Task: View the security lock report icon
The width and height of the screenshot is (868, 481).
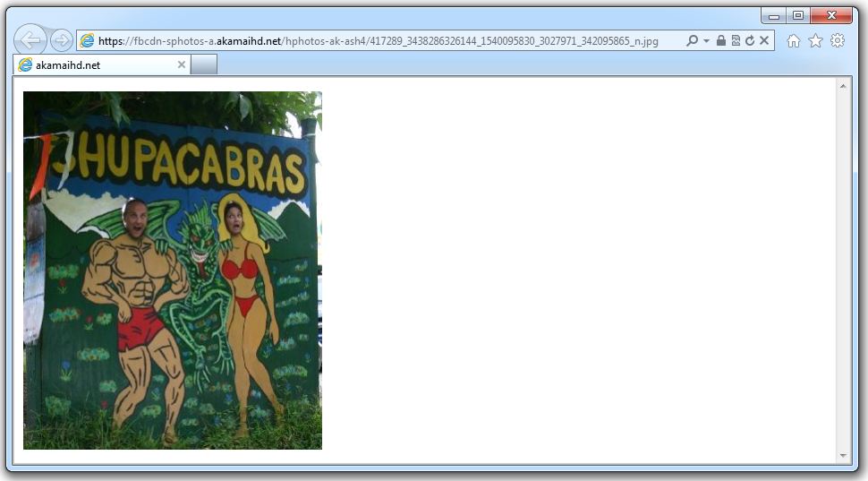Action: tap(721, 40)
